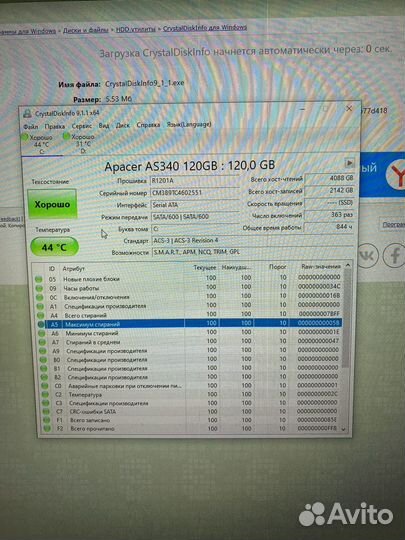Click status dot of 05 Новые плохие блоки

[39, 279]
